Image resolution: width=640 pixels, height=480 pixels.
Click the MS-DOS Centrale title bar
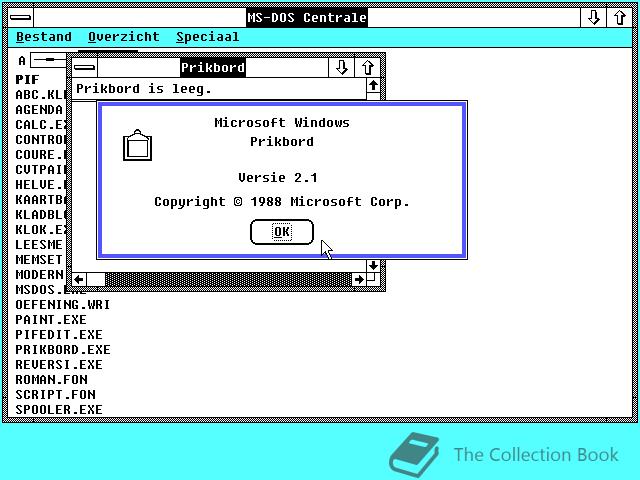[307, 18]
